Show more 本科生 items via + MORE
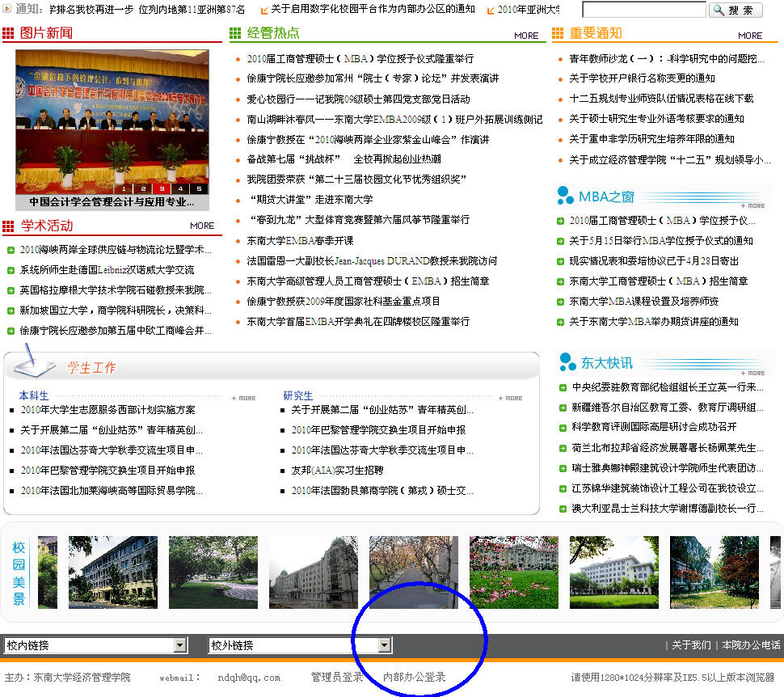 [x=243, y=398]
